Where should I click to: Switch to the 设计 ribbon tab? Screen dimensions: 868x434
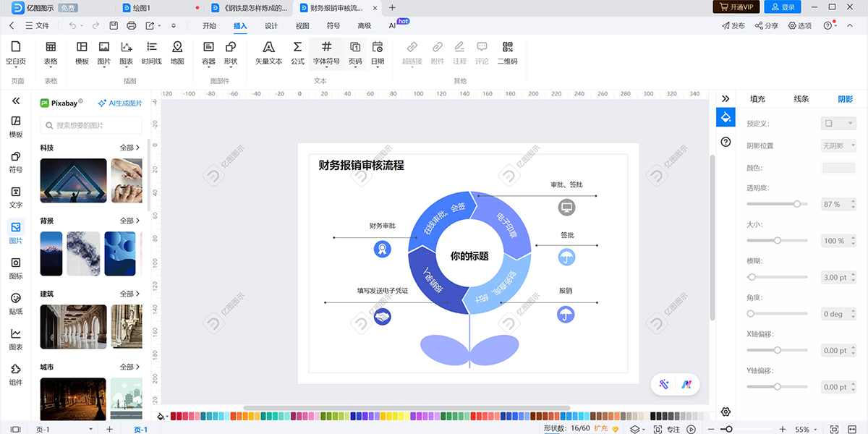[271, 26]
